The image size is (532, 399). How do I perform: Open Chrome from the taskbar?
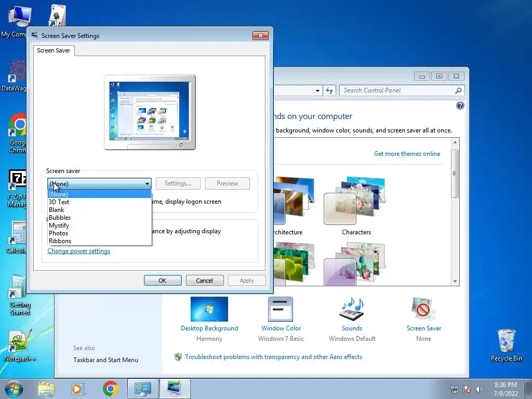[110, 389]
